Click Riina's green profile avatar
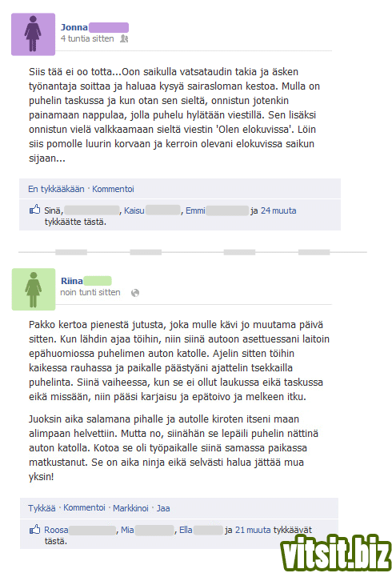This screenshot has height=573, width=392. click(34, 289)
